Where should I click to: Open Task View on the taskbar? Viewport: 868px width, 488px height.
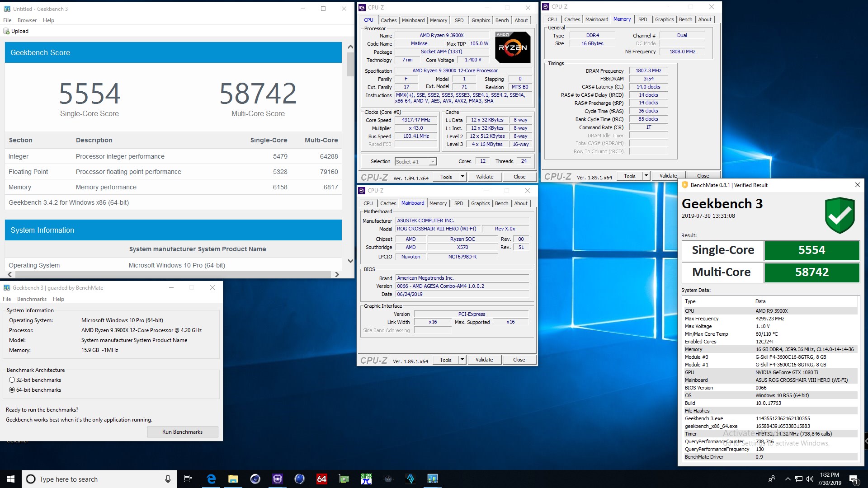point(188,479)
